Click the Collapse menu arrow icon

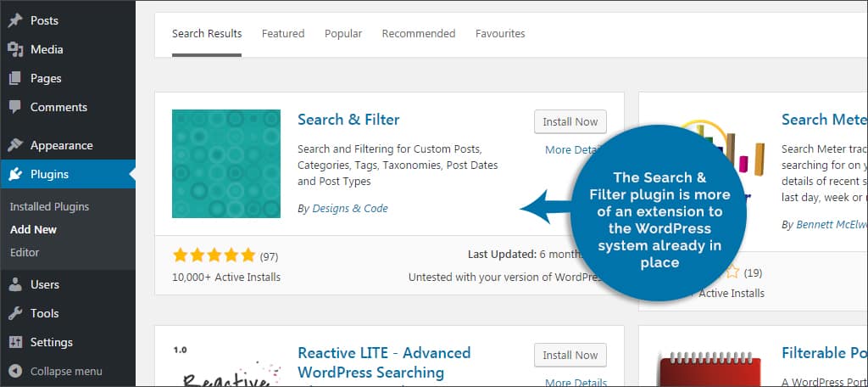click(15, 371)
